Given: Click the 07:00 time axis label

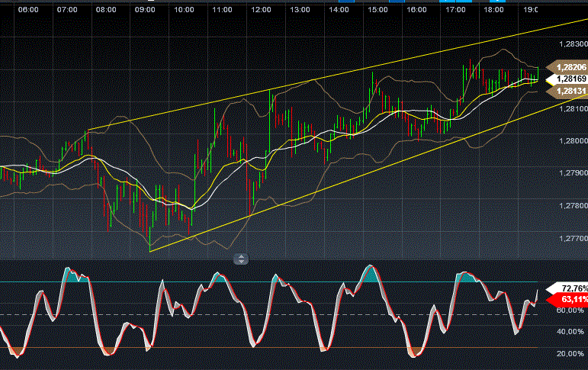Looking at the screenshot, I should 67,9.
